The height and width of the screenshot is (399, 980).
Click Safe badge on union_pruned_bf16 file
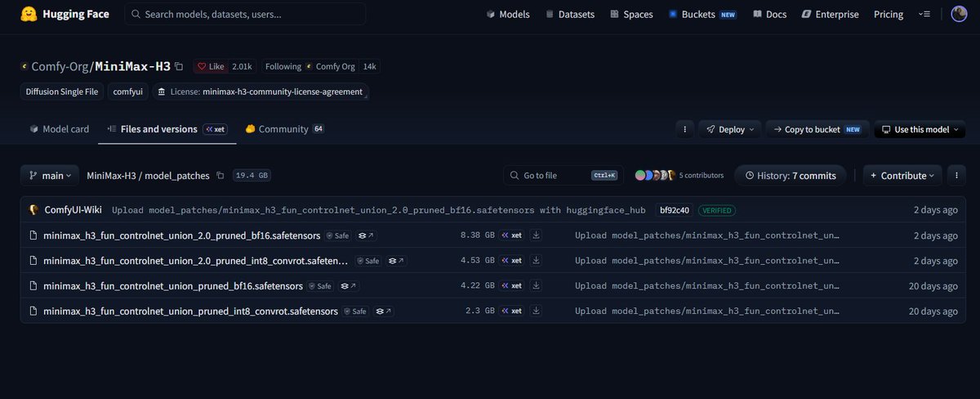319,286
